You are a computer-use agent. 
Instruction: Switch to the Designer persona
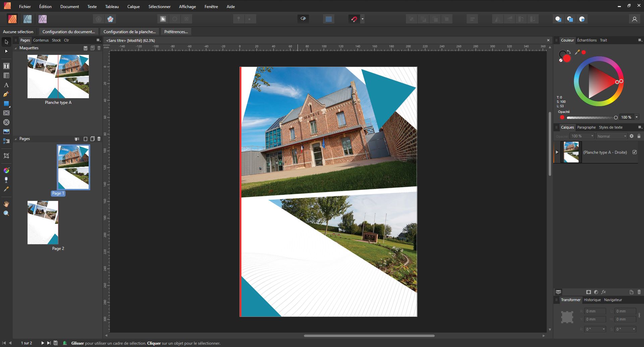click(x=28, y=19)
